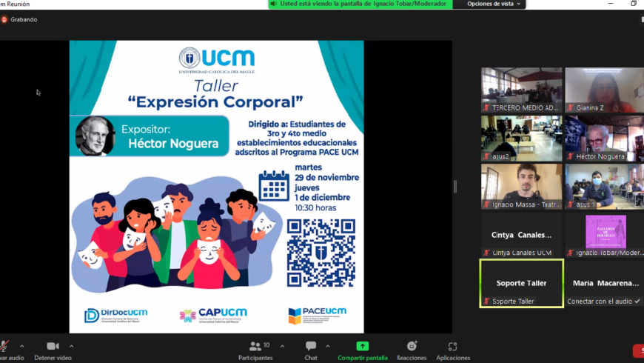Click the muted mic icon on Gianina Z
The height and width of the screenshot is (363, 644).
point(571,108)
